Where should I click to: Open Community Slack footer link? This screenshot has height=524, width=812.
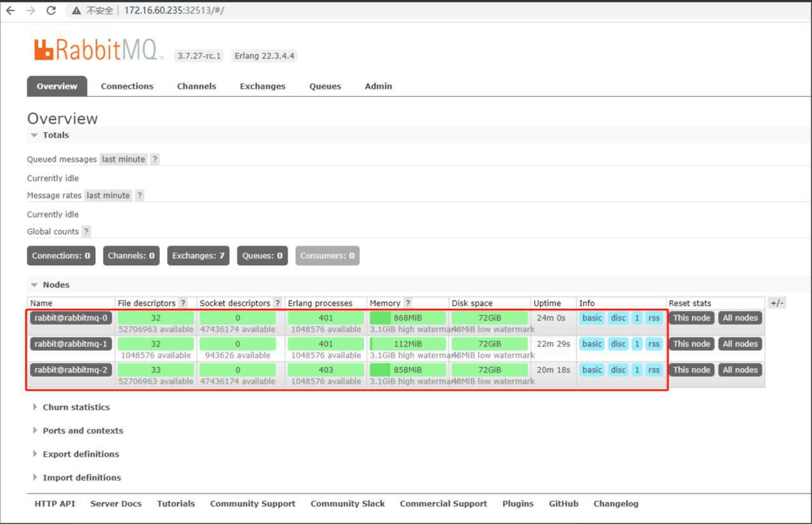tap(348, 504)
